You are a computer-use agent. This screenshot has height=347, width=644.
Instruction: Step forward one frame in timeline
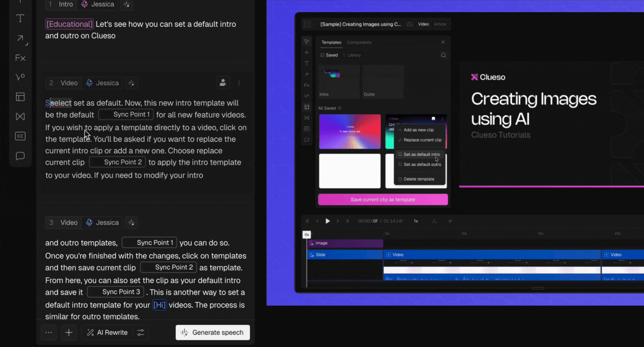pyautogui.click(x=338, y=221)
